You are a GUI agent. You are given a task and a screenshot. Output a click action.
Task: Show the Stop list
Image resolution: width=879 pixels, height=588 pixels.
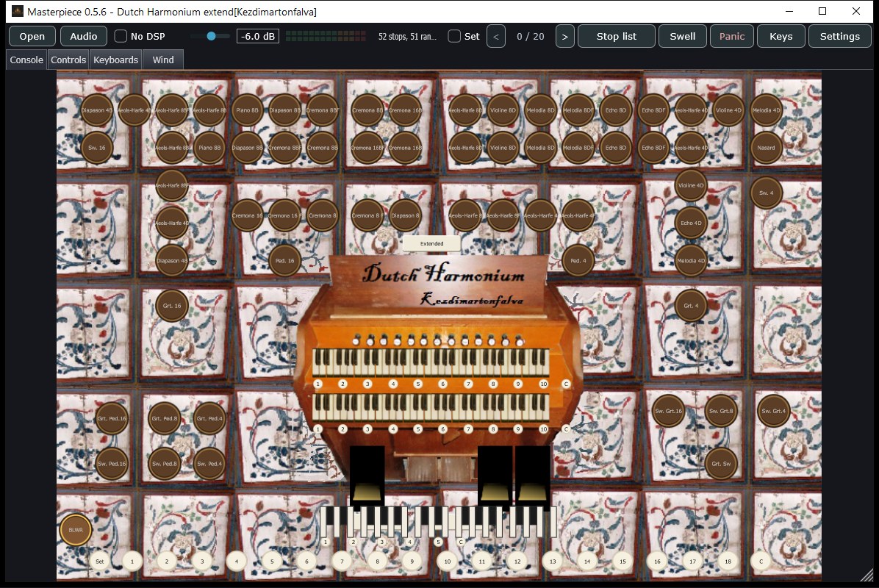pos(616,37)
